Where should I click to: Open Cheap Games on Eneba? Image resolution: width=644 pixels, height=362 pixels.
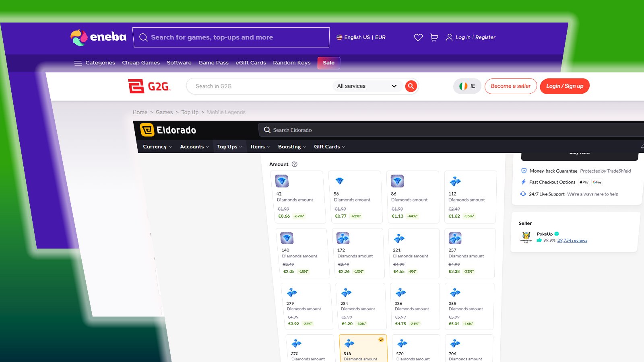pos(141,63)
